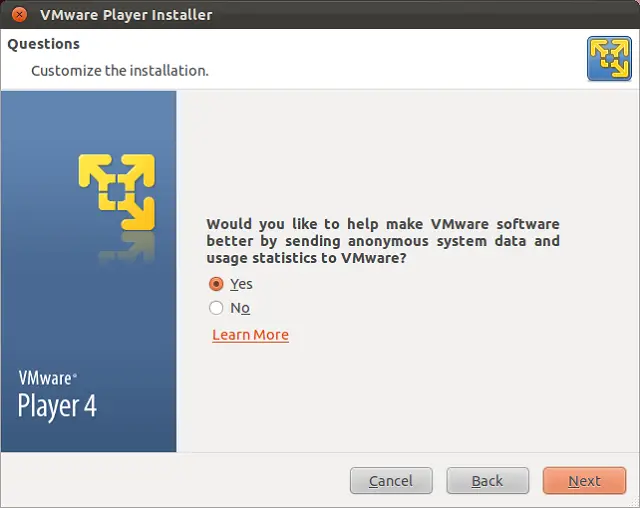
Task: Click the VMware icon in the header
Action: pos(609,58)
